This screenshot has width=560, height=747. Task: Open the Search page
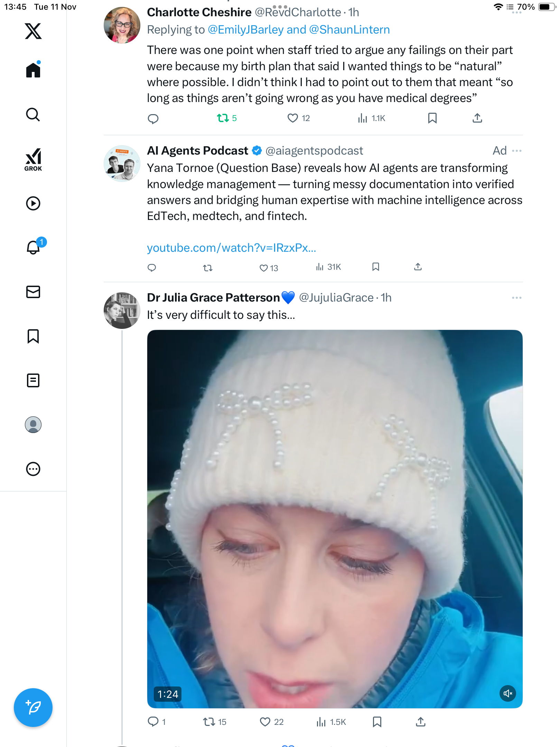[x=33, y=114]
